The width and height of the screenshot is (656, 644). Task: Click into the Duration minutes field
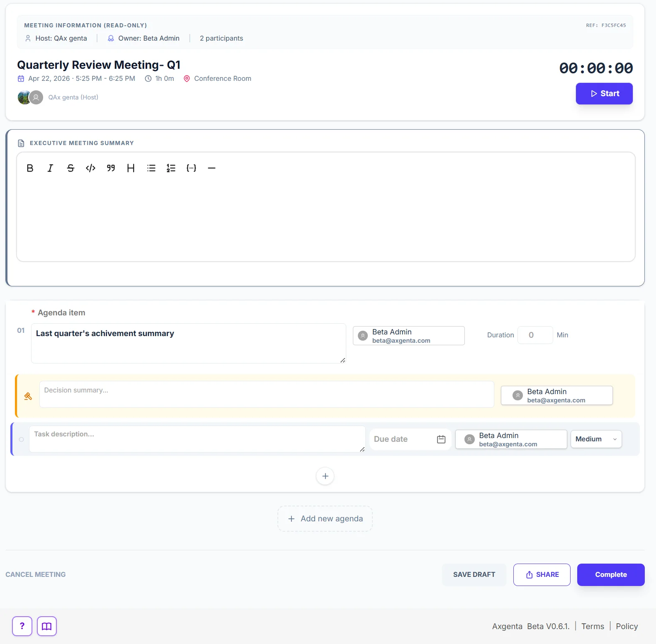535,335
